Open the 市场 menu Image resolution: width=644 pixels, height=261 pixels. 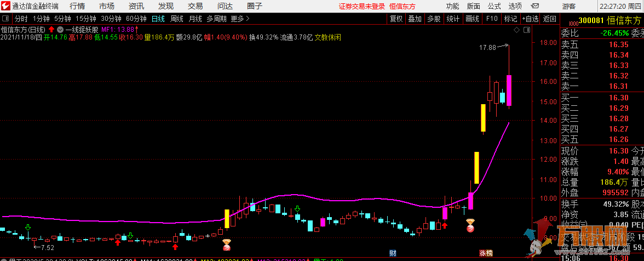point(107,6)
